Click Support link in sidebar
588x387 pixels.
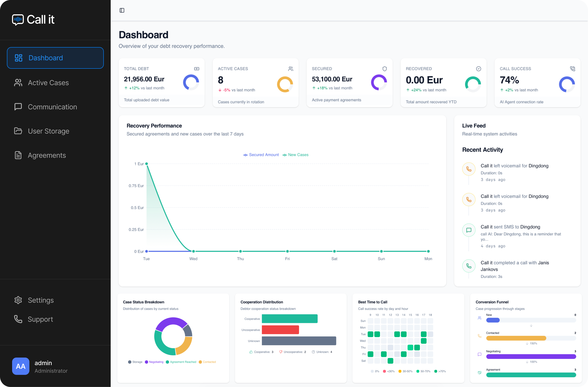(x=40, y=319)
